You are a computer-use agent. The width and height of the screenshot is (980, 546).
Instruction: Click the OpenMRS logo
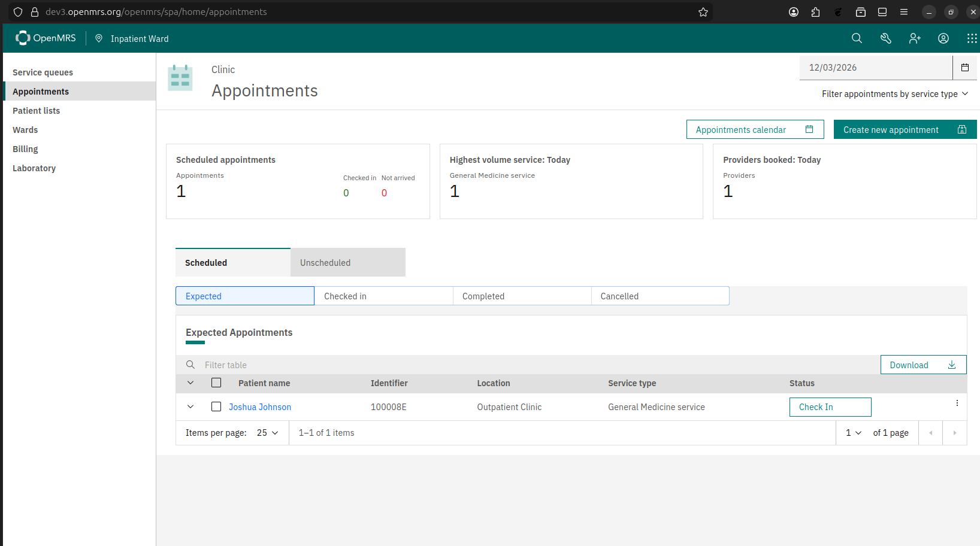click(x=46, y=38)
